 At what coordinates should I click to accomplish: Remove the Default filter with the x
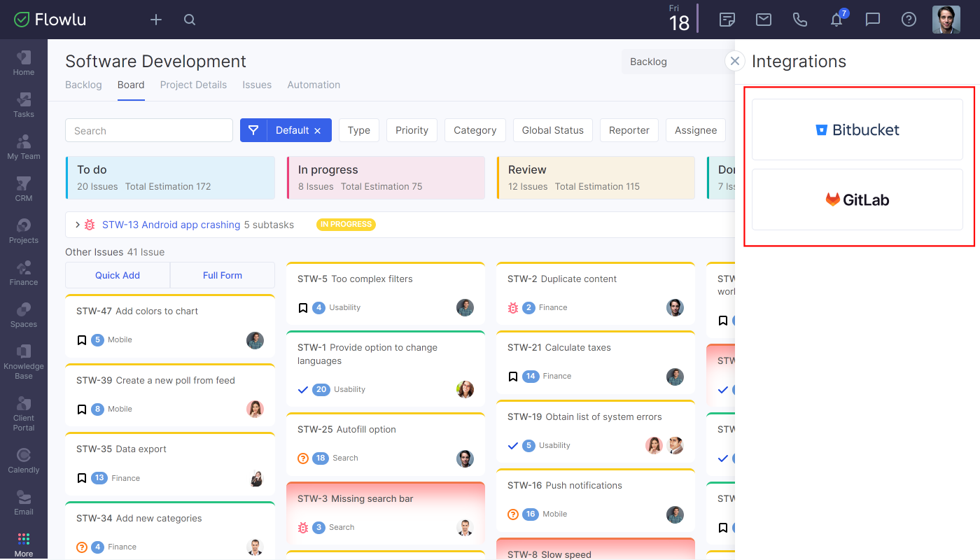tap(317, 131)
